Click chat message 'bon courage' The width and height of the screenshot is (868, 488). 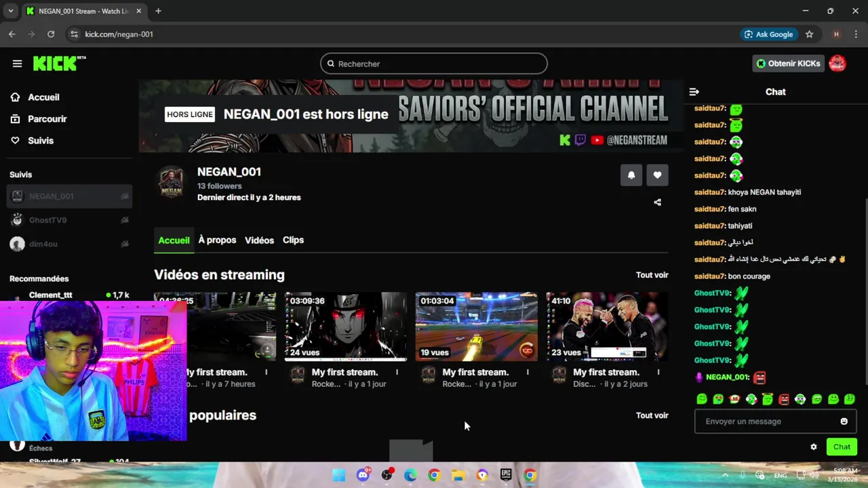pos(749,276)
